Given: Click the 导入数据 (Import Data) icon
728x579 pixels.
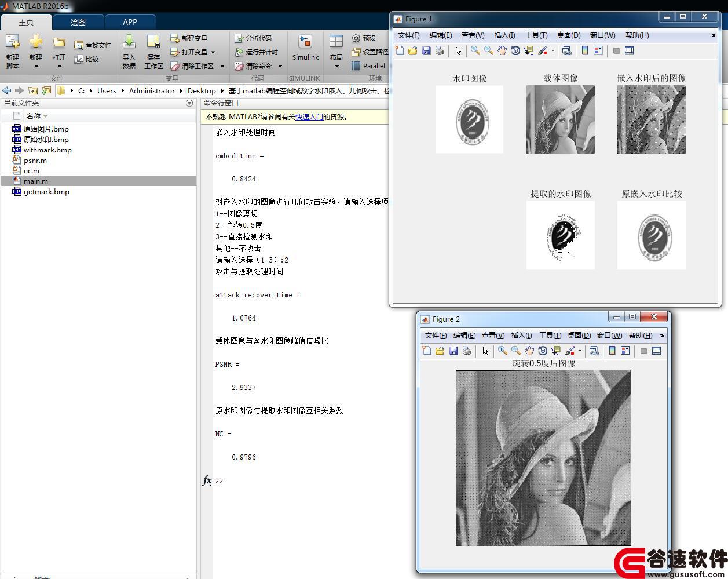Looking at the screenshot, I should 129,42.
